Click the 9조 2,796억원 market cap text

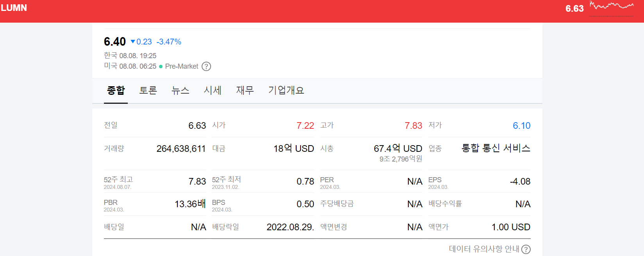[401, 159]
